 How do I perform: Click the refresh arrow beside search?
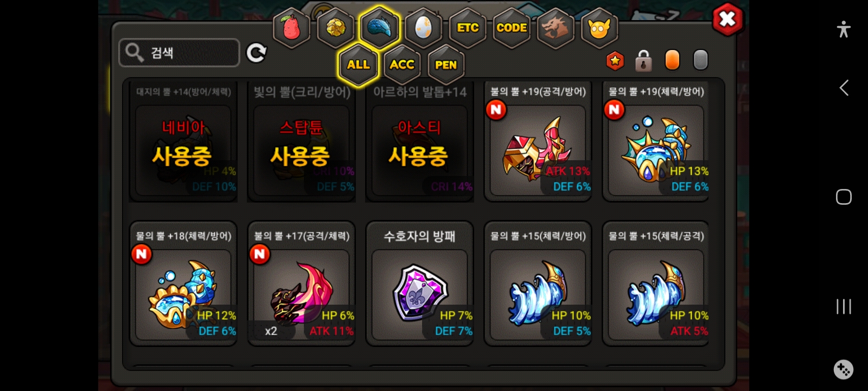coord(256,53)
